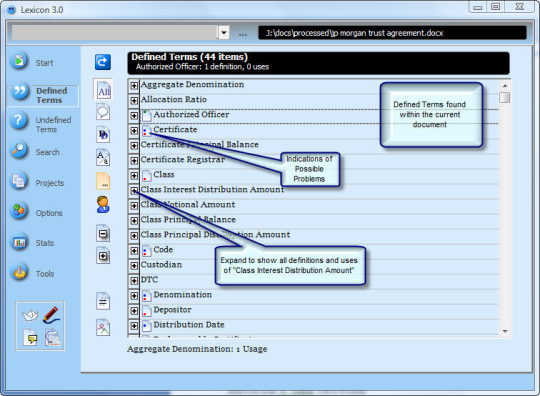Click the stacked documents icon

click(52, 337)
